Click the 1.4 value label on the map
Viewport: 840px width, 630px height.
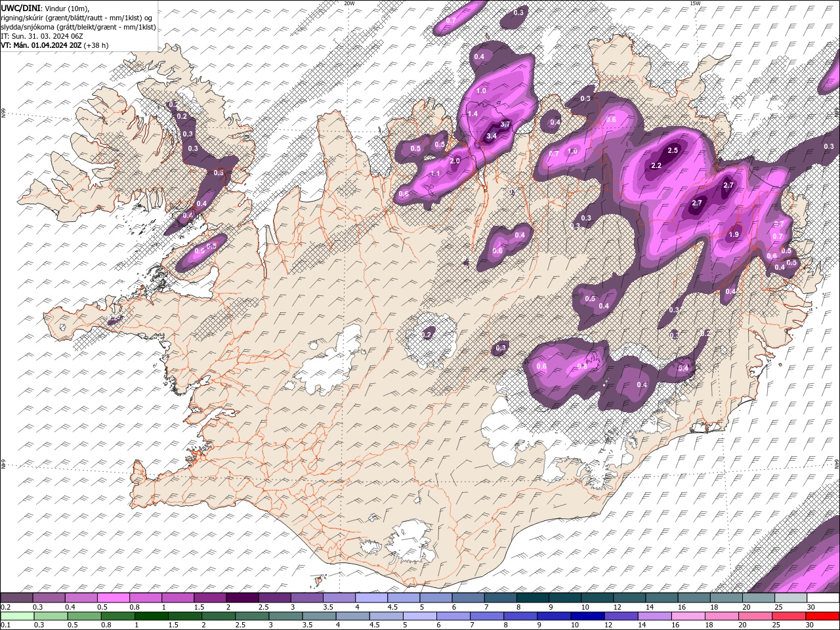[472, 114]
